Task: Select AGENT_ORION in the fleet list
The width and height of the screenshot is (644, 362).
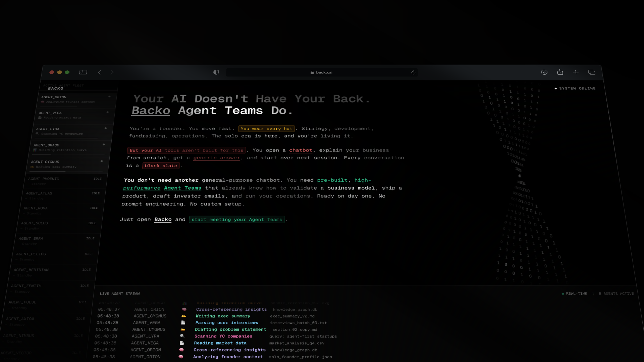Action: point(54,97)
